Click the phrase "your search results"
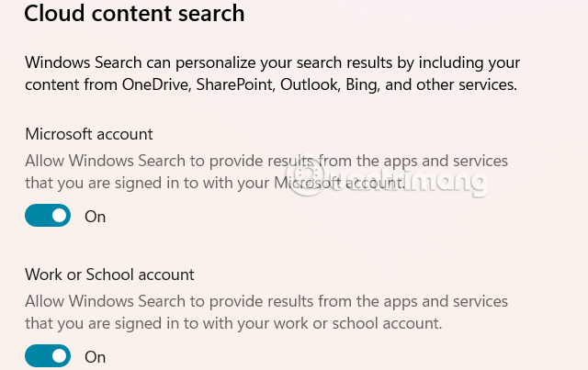This screenshot has height=370, width=588. click(x=312, y=62)
